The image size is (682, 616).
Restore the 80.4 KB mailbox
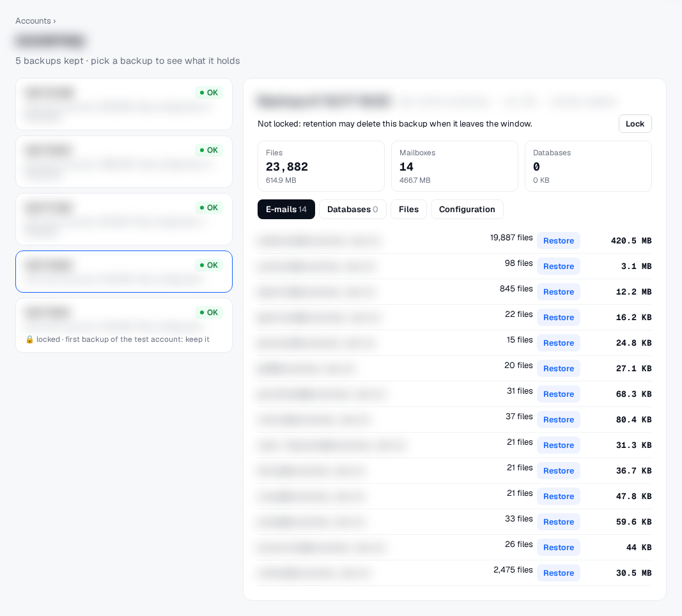559,420
